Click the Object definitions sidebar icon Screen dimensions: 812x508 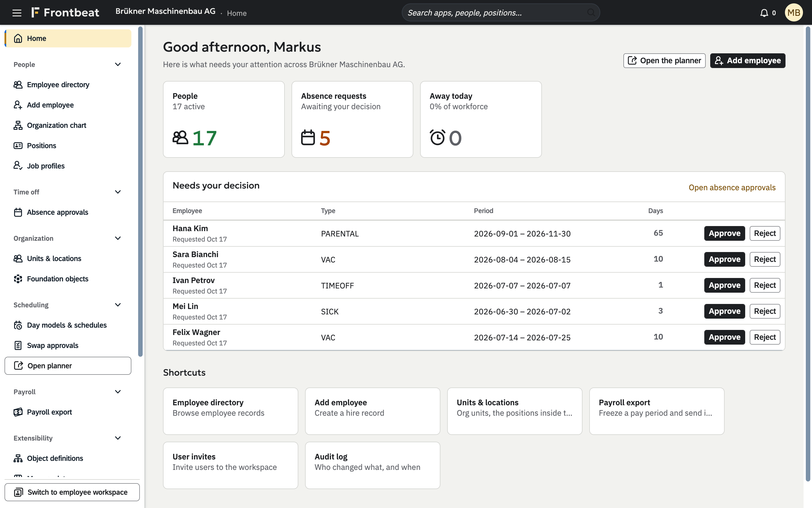[18, 458]
